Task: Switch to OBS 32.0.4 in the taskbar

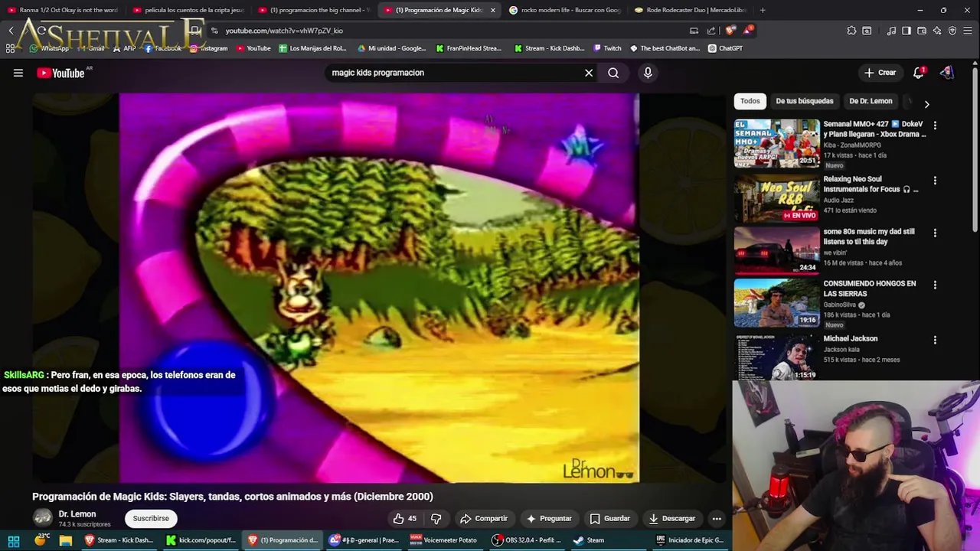Action: tap(528, 540)
